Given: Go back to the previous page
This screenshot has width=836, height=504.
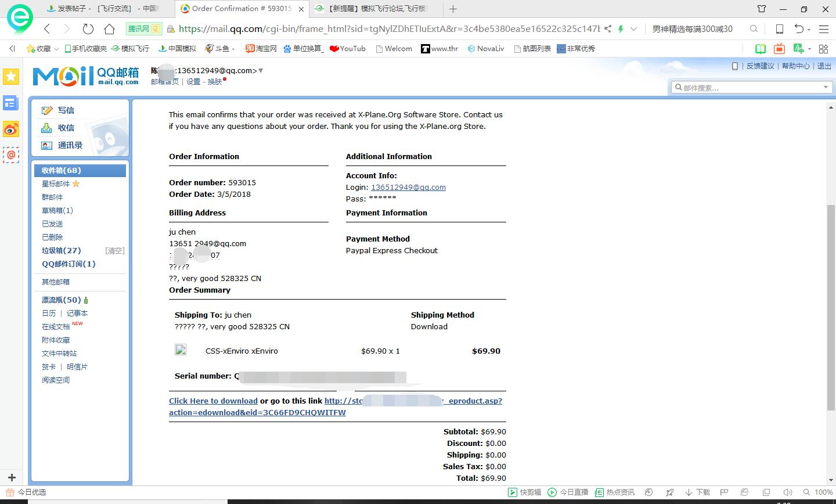Looking at the screenshot, I should click(x=47, y=28).
